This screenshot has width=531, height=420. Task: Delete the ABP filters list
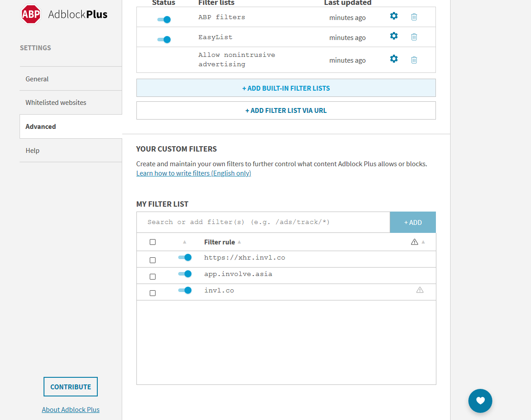click(x=414, y=16)
